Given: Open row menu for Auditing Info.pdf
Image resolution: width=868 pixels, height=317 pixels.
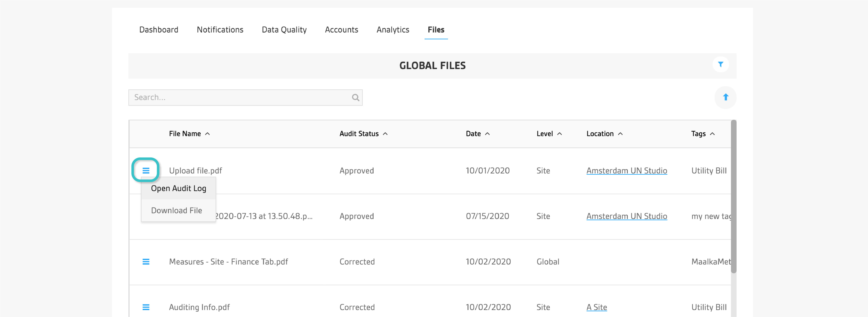Looking at the screenshot, I should [x=146, y=307].
